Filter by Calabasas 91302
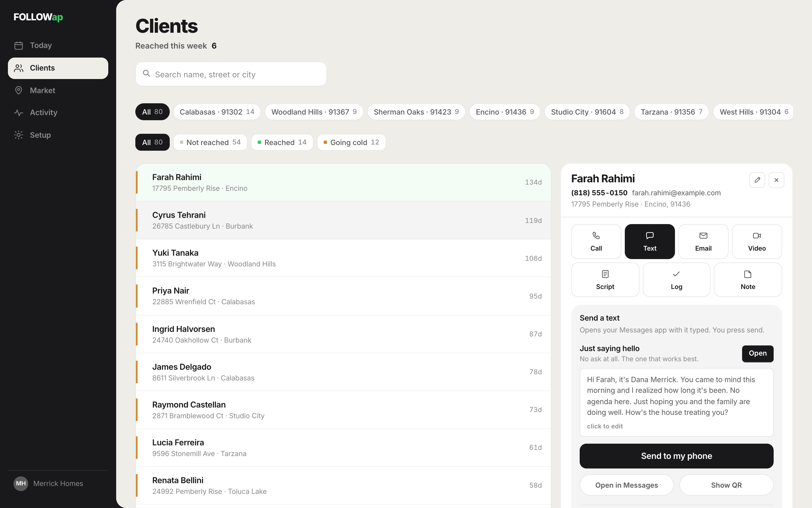The image size is (812, 508). [x=217, y=112]
